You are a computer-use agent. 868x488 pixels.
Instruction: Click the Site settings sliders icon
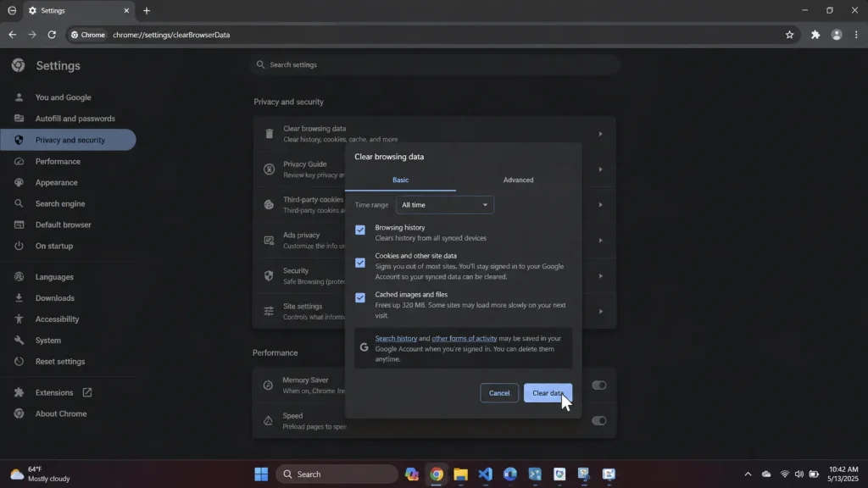point(269,311)
